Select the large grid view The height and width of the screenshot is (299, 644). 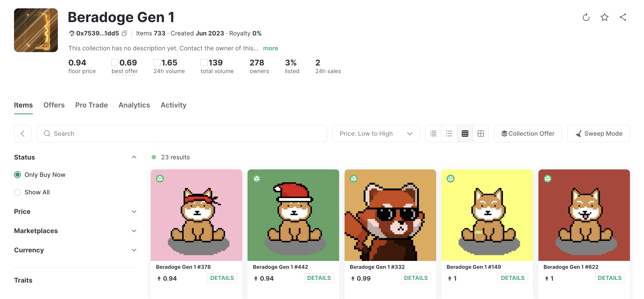pos(481,133)
